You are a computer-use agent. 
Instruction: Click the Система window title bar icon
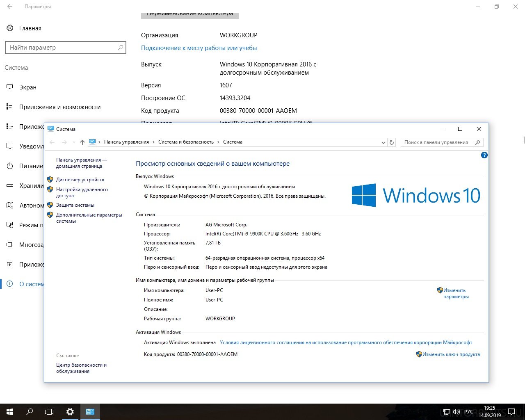point(51,129)
